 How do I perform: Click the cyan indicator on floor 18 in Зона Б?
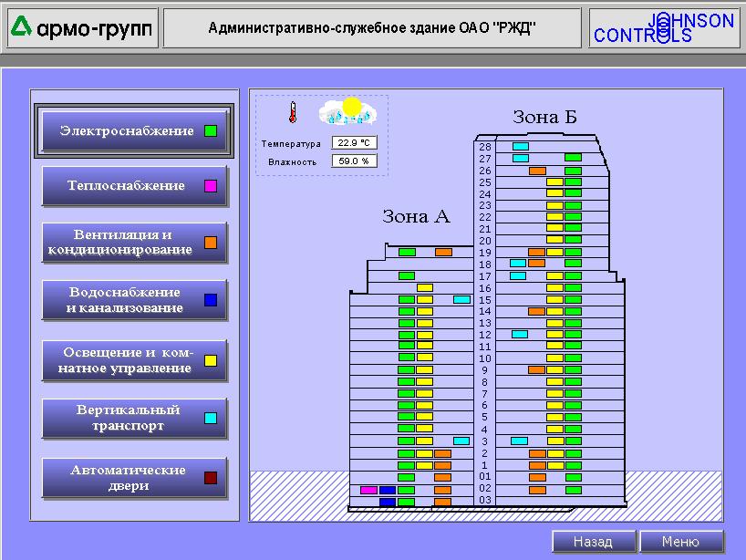point(518,263)
